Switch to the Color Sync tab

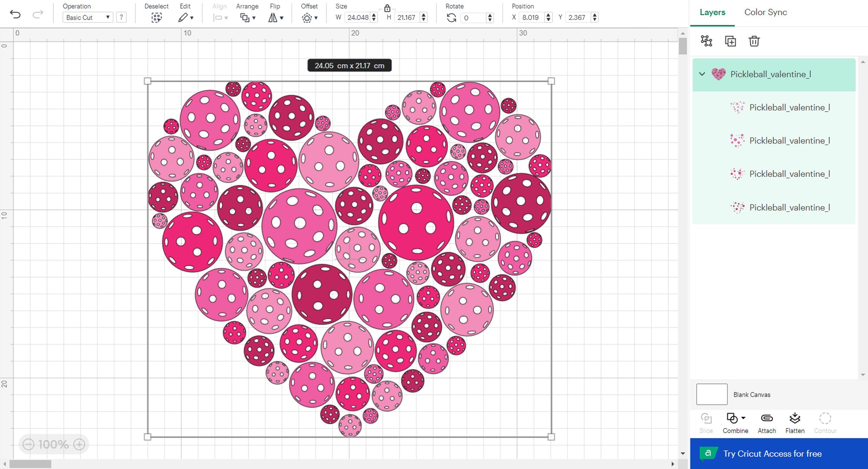(765, 12)
